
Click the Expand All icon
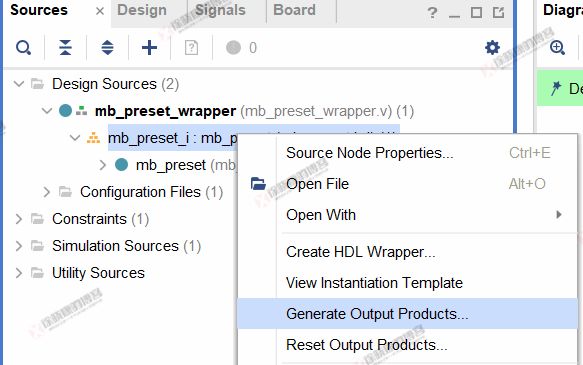coord(107,48)
